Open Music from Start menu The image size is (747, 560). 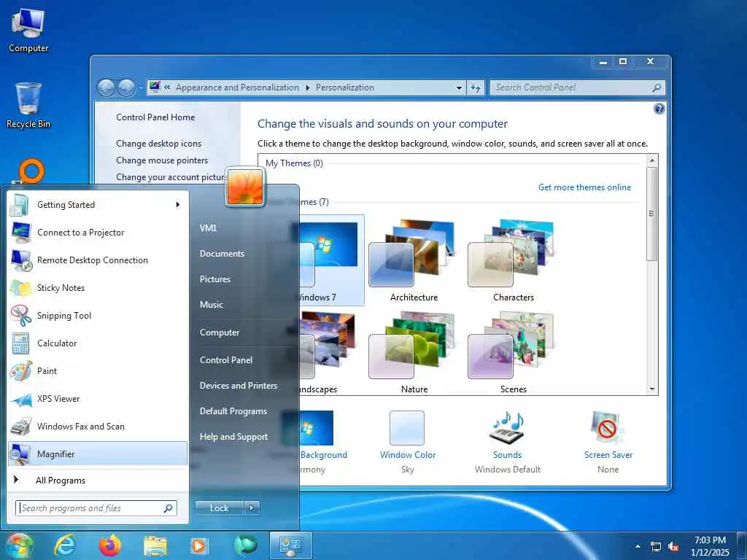(x=211, y=305)
